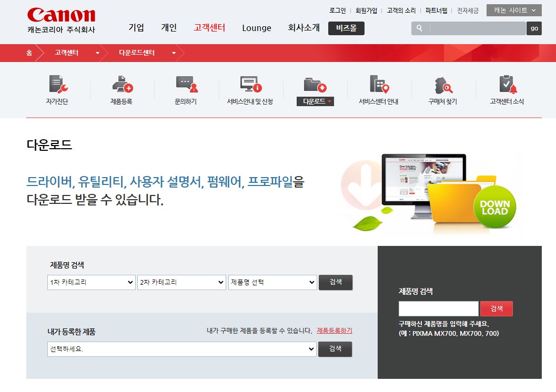
Task: Open the 선택하세요 registered product dropdown
Action: 182,349
